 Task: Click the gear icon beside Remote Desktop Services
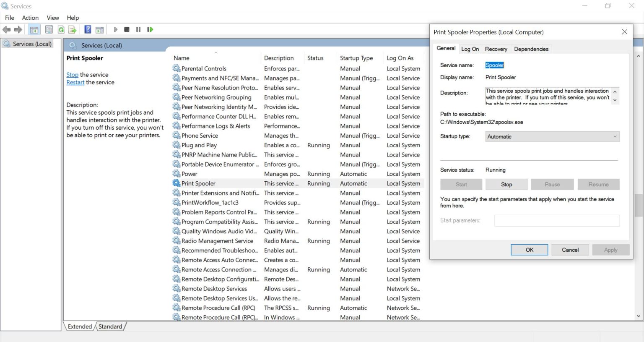[x=177, y=289]
